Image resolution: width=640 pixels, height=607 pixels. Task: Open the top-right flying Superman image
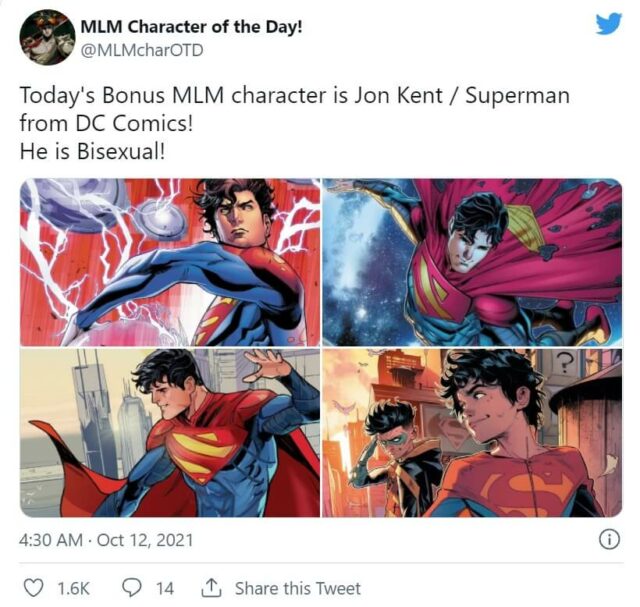[x=471, y=262]
